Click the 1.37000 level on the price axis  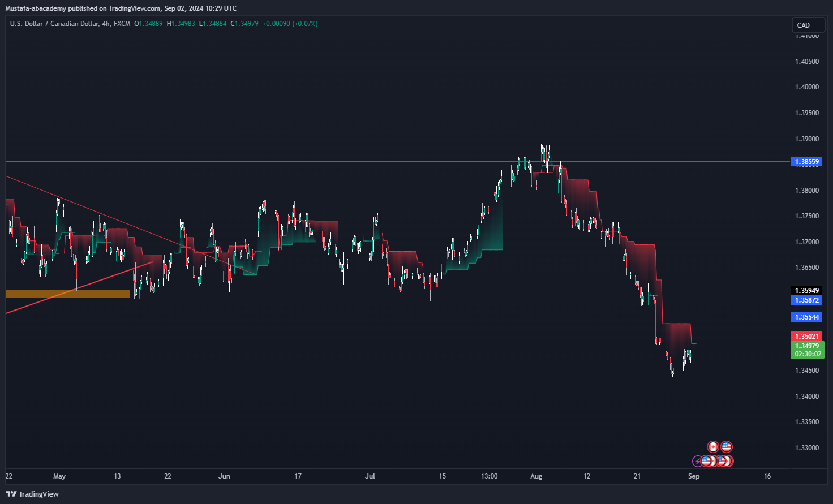click(x=807, y=242)
